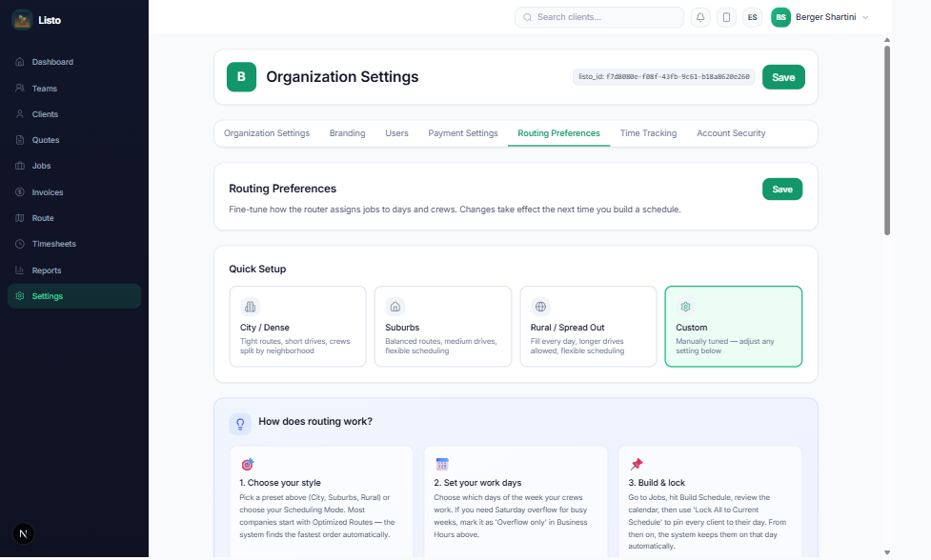
Task: Switch language with the ES button
Action: click(752, 17)
